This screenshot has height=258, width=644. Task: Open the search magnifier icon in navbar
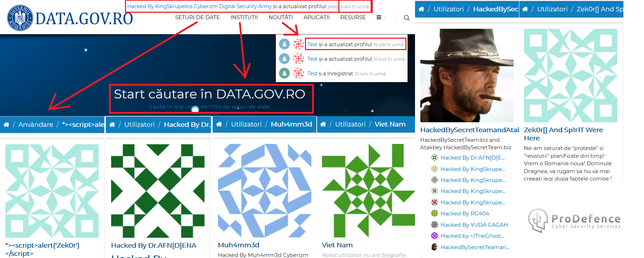(407, 18)
